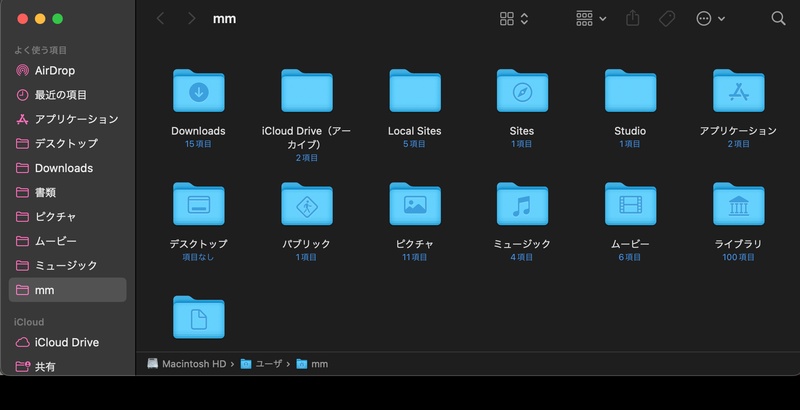Select ピクチャ in the sidebar
Viewport: 800px width, 410px height.
[67, 217]
